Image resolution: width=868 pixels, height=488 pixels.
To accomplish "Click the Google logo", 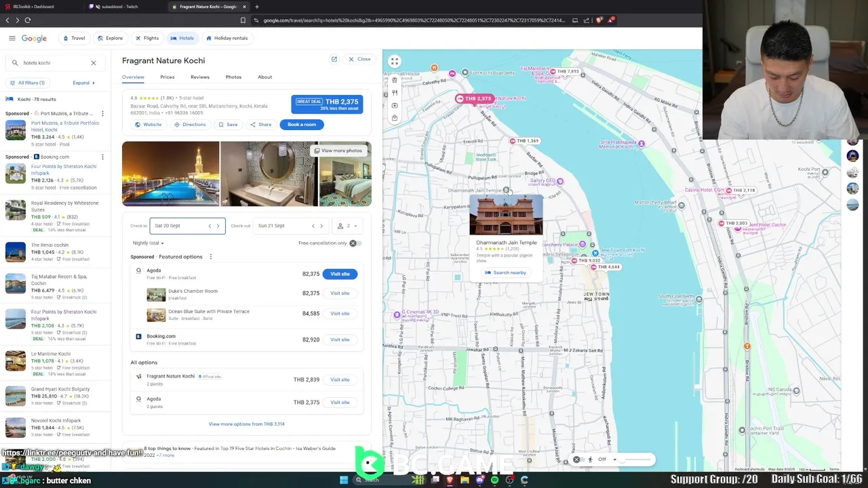I will [34, 38].
